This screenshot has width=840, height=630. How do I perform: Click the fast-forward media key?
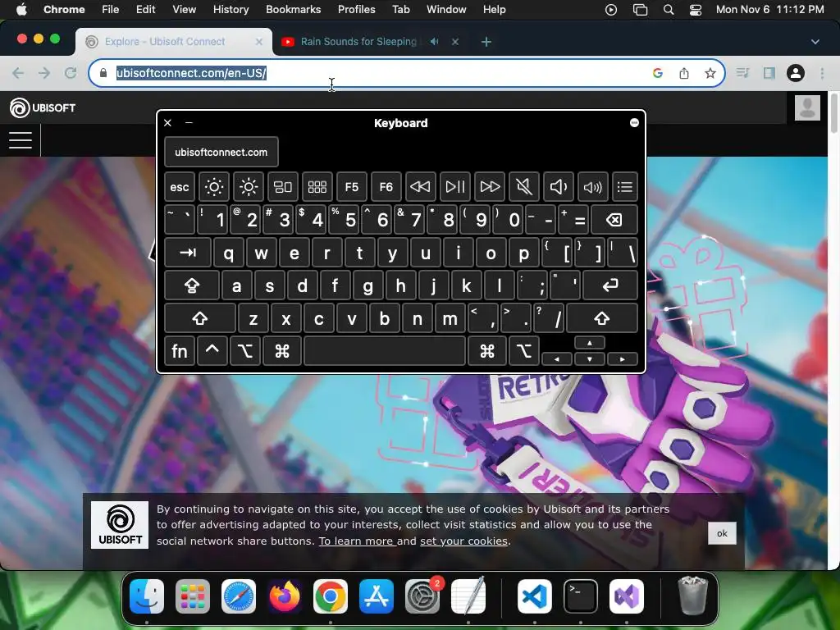pos(490,187)
